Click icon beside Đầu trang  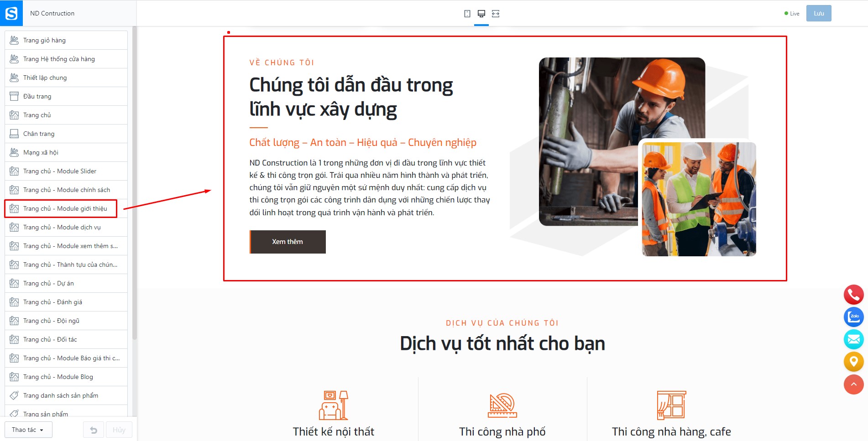pyautogui.click(x=14, y=96)
